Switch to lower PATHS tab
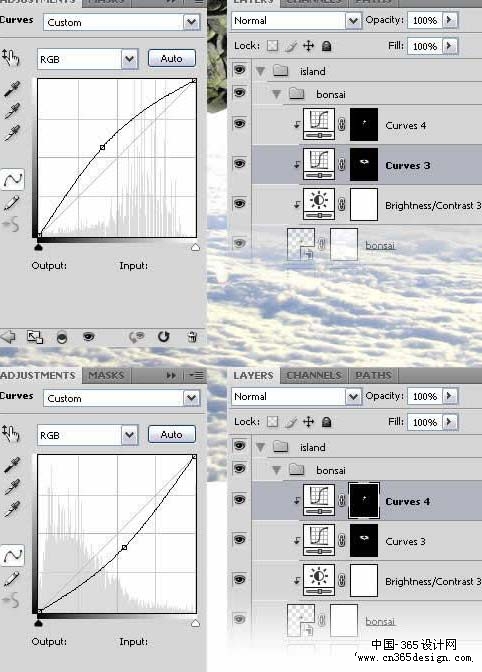 tap(374, 375)
